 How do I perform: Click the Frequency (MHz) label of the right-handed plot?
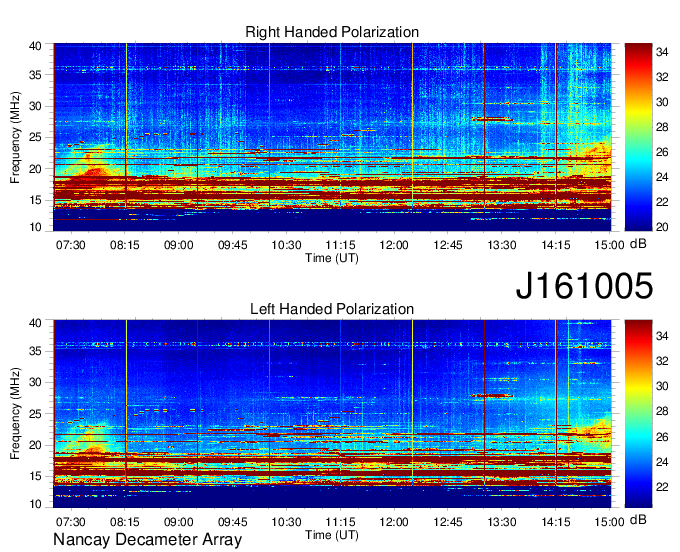15,137
